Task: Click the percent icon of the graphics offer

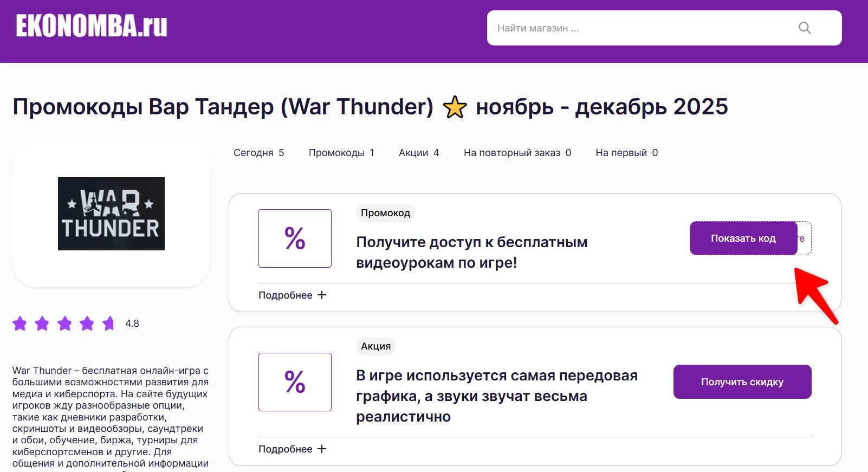Action: click(295, 382)
